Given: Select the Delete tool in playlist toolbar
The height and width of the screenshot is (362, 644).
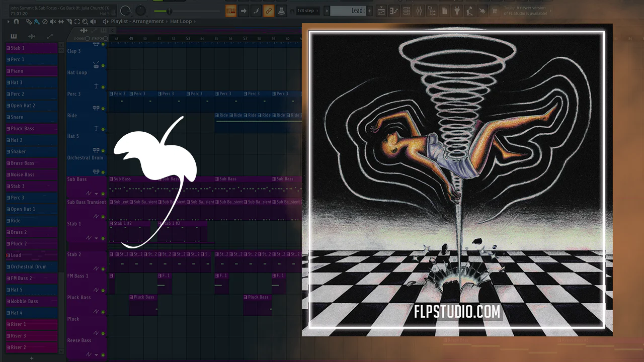Looking at the screenshot, I should (x=45, y=22).
